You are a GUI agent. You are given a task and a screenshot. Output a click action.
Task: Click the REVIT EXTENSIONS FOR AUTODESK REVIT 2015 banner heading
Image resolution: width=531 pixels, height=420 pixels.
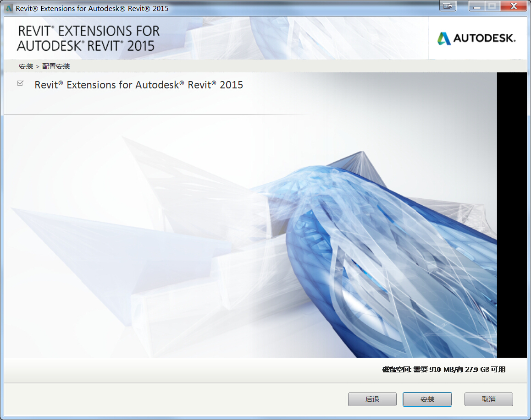coord(88,38)
